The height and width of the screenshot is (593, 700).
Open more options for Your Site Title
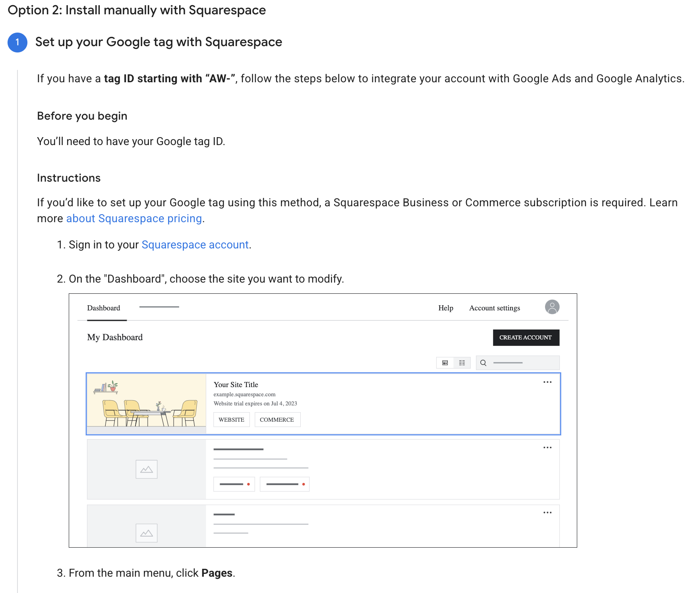point(547,382)
